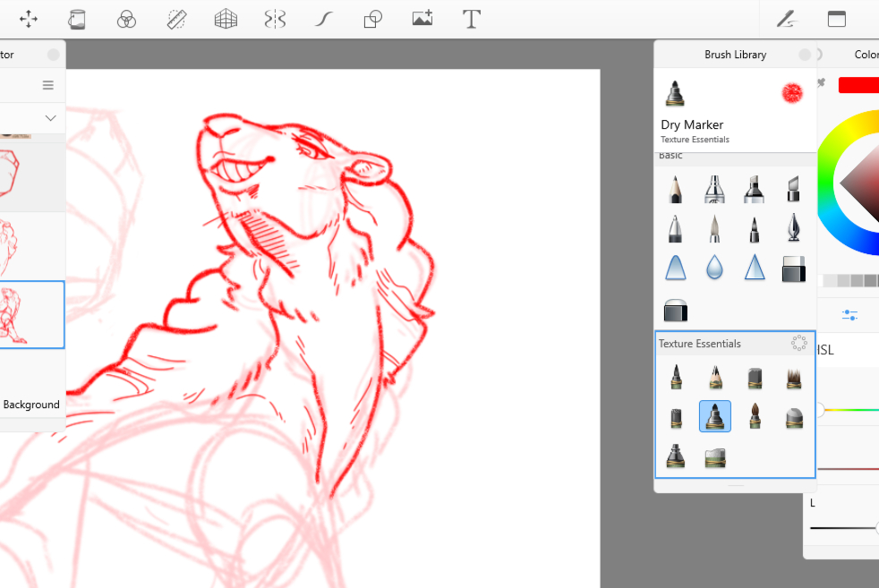Open the Shapes draw style tool
Screen dimensions: 879x588
coord(373,19)
